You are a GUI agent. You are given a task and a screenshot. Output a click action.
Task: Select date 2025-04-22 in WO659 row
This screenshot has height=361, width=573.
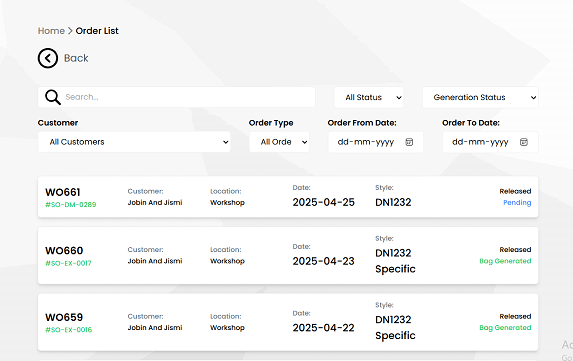click(x=323, y=328)
